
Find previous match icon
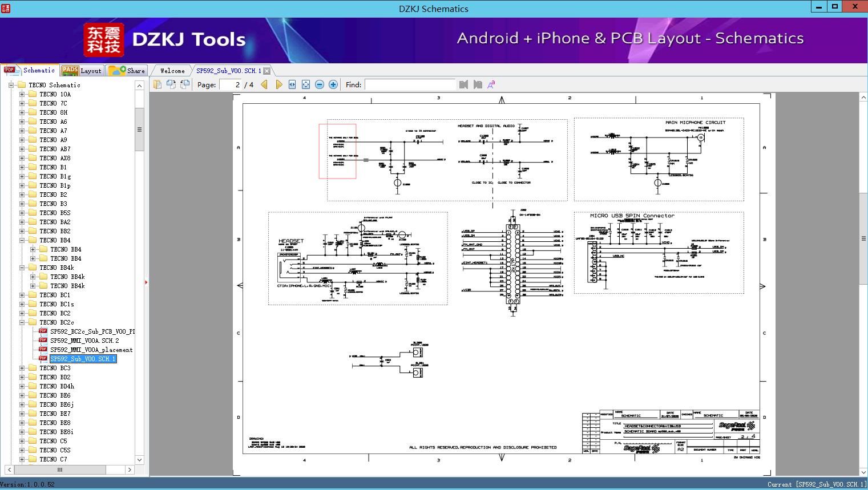pos(463,84)
